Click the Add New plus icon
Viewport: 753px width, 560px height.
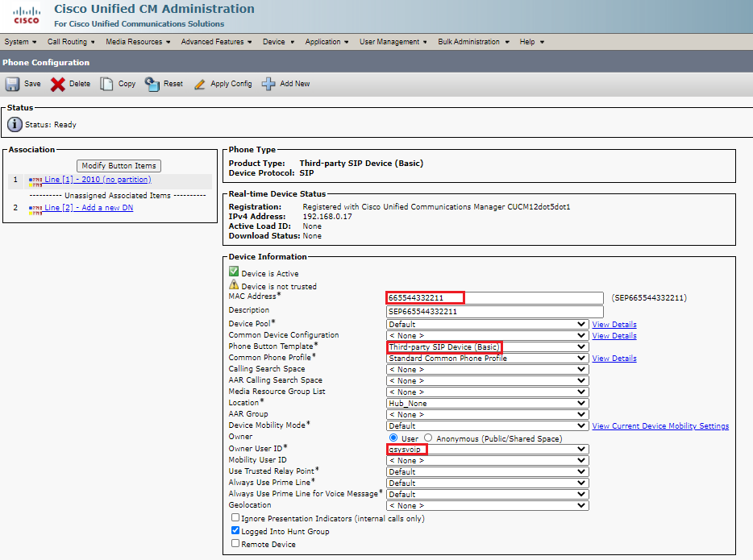tap(268, 84)
